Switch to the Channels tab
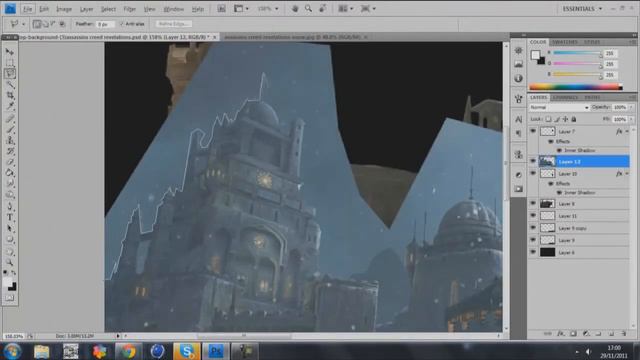This screenshot has width=640, height=360. (565, 98)
